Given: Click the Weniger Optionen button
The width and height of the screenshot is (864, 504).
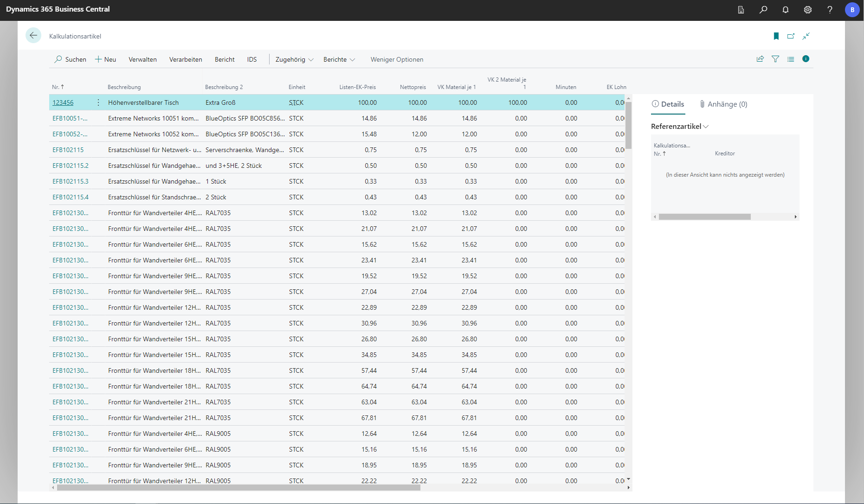Looking at the screenshot, I should [397, 59].
